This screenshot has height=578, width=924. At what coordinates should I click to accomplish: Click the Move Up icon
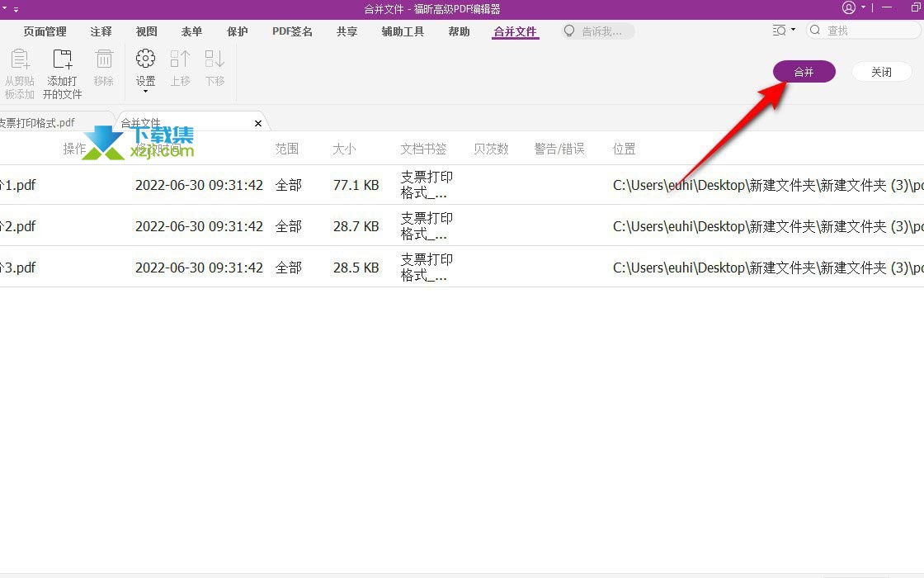click(x=181, y=59)
